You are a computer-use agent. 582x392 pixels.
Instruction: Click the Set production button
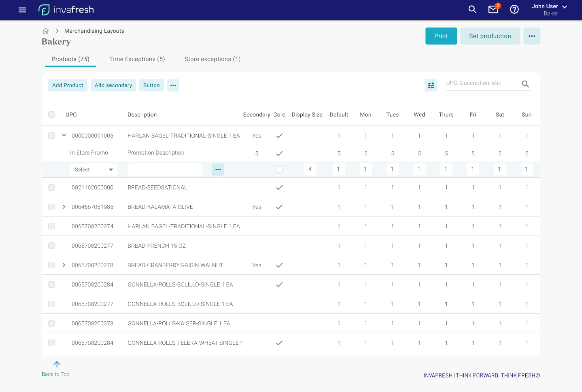[x=490, y=36]
